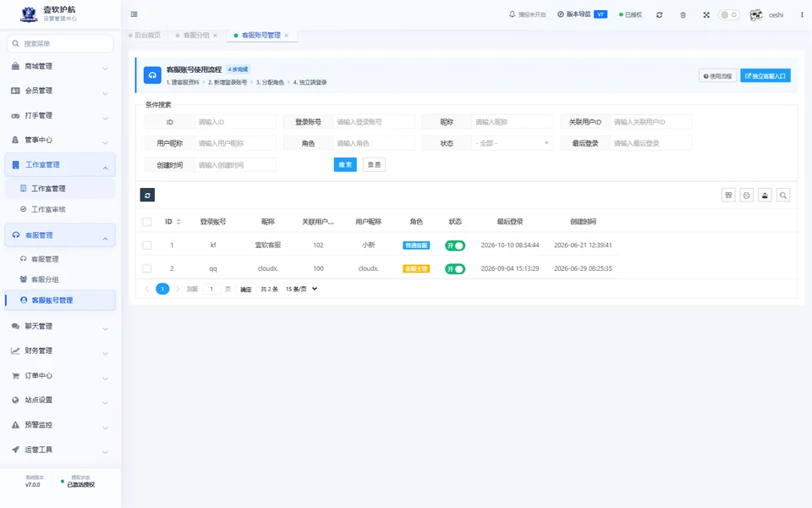Expand 会员管理 sidebar menu

coord(60,91)
